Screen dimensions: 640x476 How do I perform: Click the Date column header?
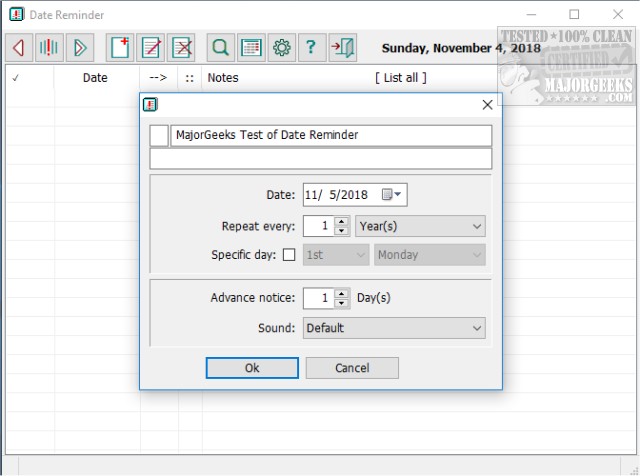[x=95, y=77]
